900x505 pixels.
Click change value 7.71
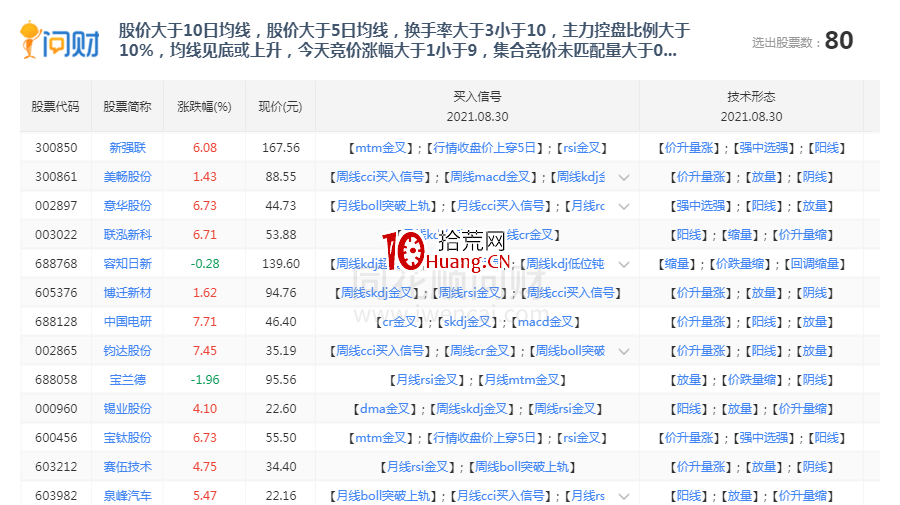coord(205,321)
